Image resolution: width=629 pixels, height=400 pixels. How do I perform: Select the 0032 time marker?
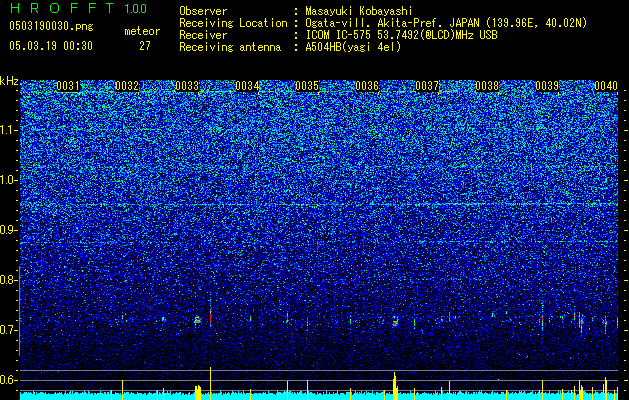127,86
